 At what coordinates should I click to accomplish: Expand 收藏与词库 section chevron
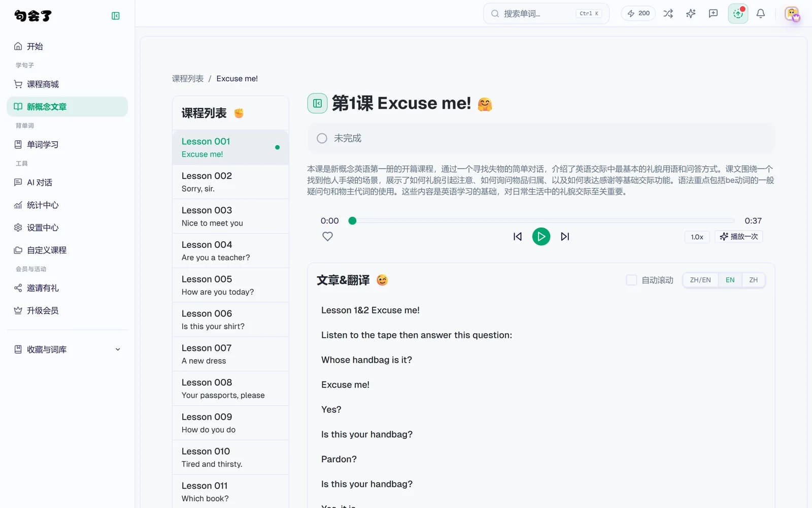pyautogui.click(x=118, y=350)
